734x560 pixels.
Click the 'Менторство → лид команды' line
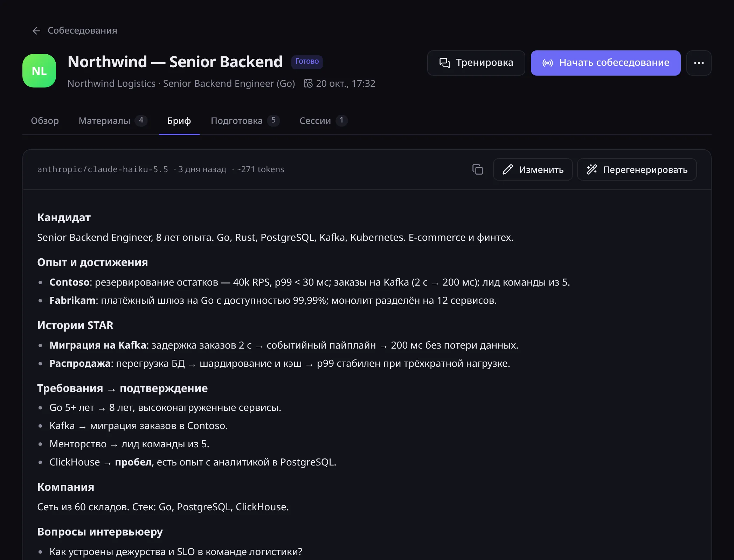[x=129, y=444]
